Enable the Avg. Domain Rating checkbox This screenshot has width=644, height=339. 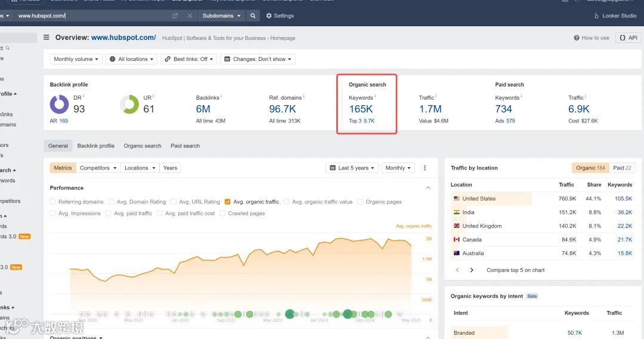(111, 202)
